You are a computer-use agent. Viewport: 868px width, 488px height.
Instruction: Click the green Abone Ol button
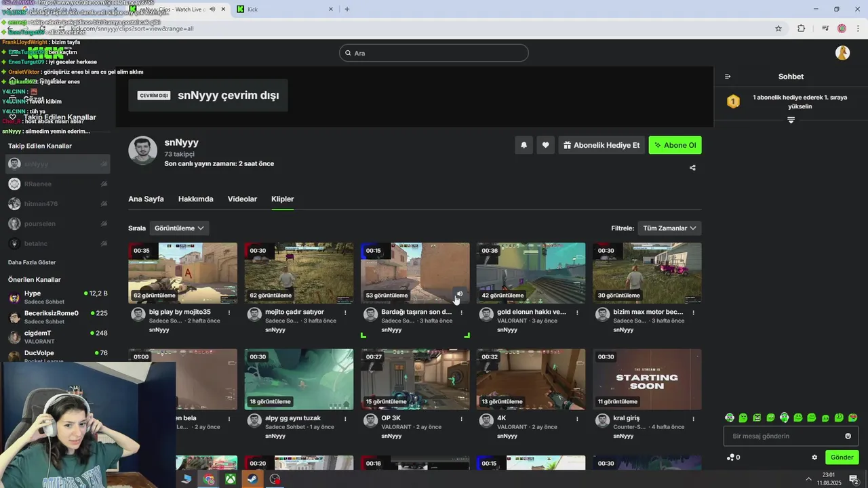coord(675,145)
